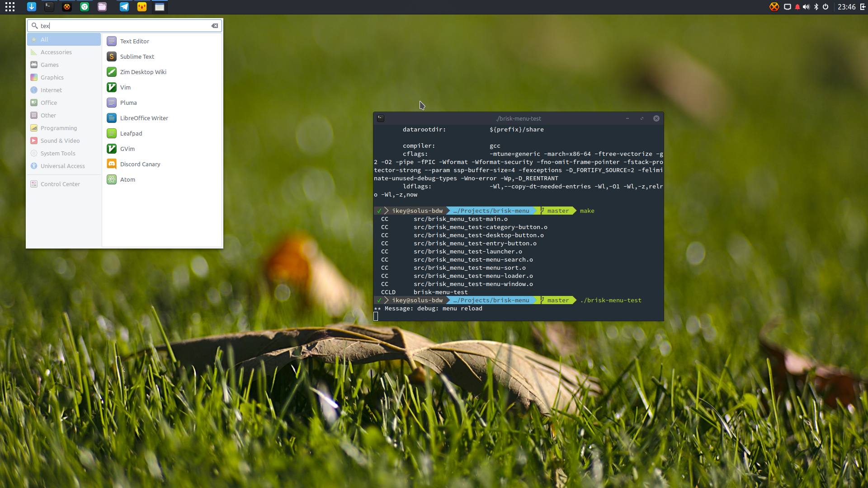Click the 'dataroot­dir:' line in terminal
Image resolution: width=868 pixels, height=488 pixels.
coord(473,130)
